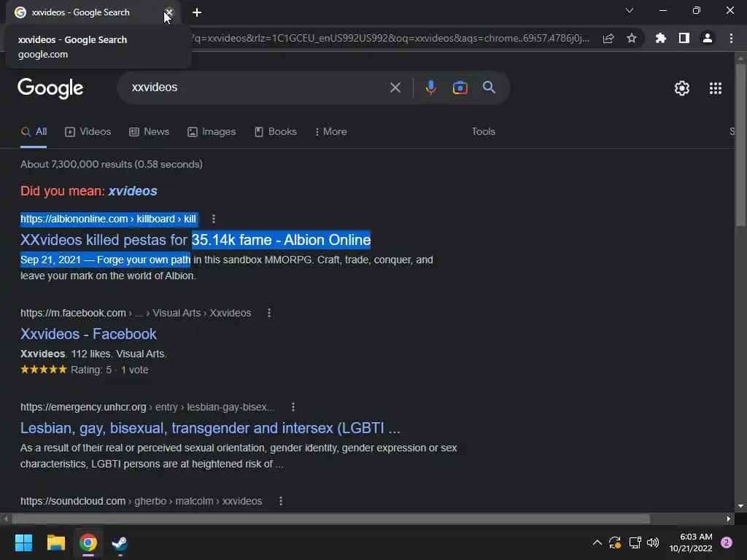Open the Extensions puzzle icon

pyautogui.click(x=660, y=38)
